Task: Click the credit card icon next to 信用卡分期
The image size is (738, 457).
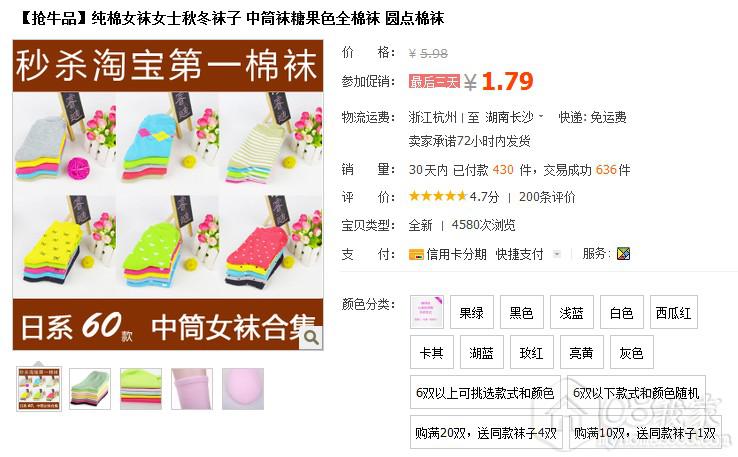Action: 416,255
